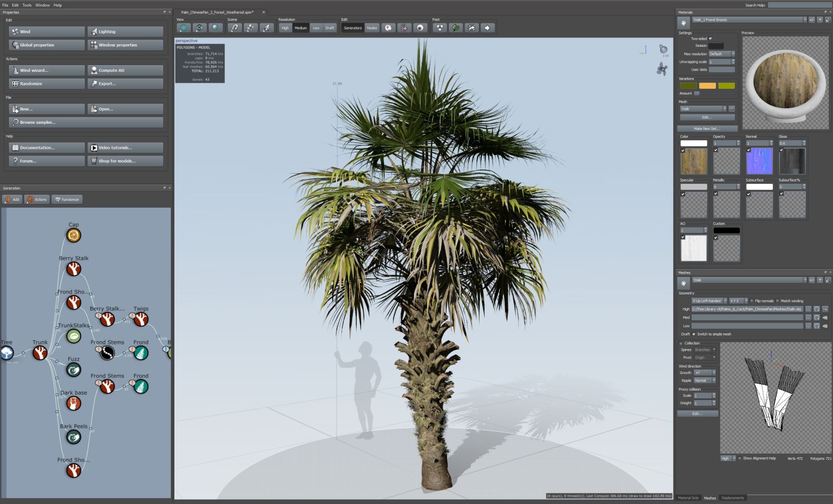The height and width of the screenshot is (504, 833).
Task: Open the Z-Up Left-handed dropdown
Action: tap(709, 301)
